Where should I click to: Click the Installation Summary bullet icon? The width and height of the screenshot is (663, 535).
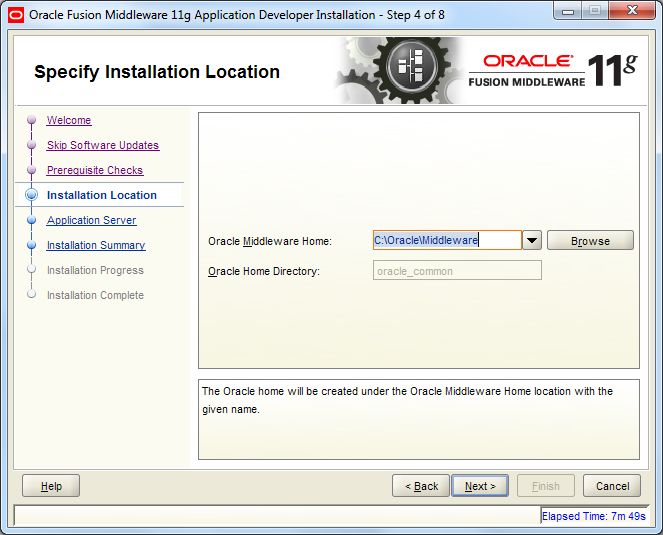tap(31, 245)
